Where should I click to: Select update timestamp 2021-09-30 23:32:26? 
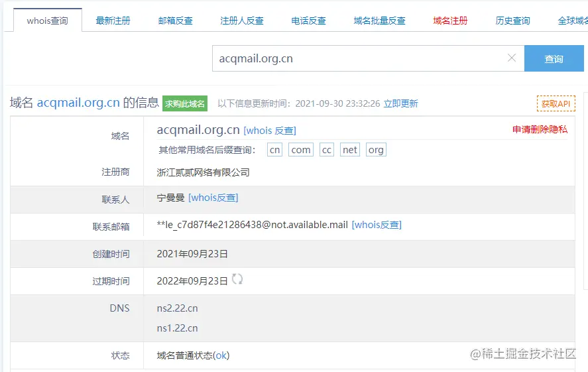point(337,103)
